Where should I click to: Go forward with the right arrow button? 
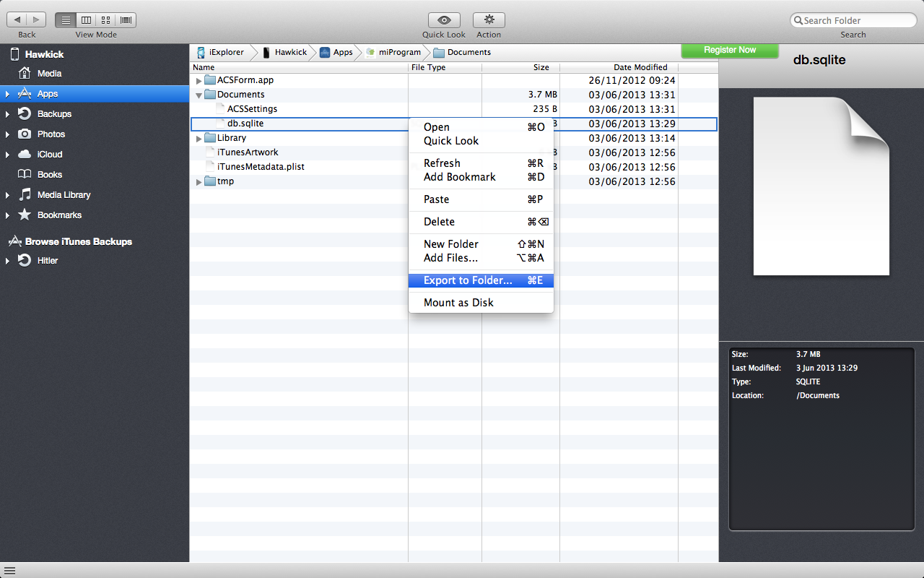click(x=37, y=20)
